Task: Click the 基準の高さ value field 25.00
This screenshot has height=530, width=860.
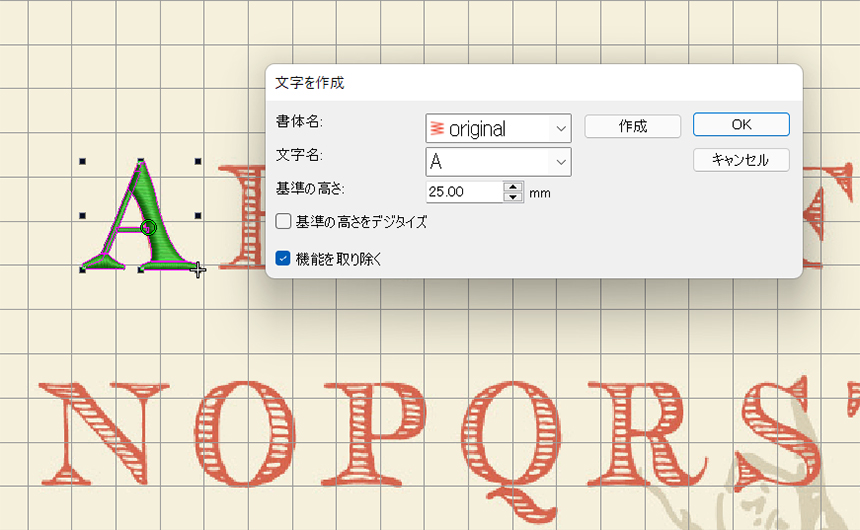Action: point(464,192)
